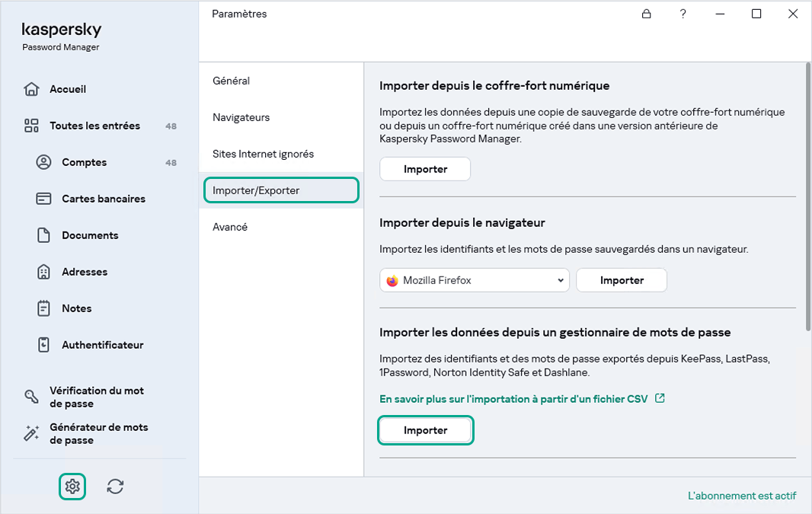Open Comptes in the sidebar
Screen dimensions: 812x514
click(85, 162)
